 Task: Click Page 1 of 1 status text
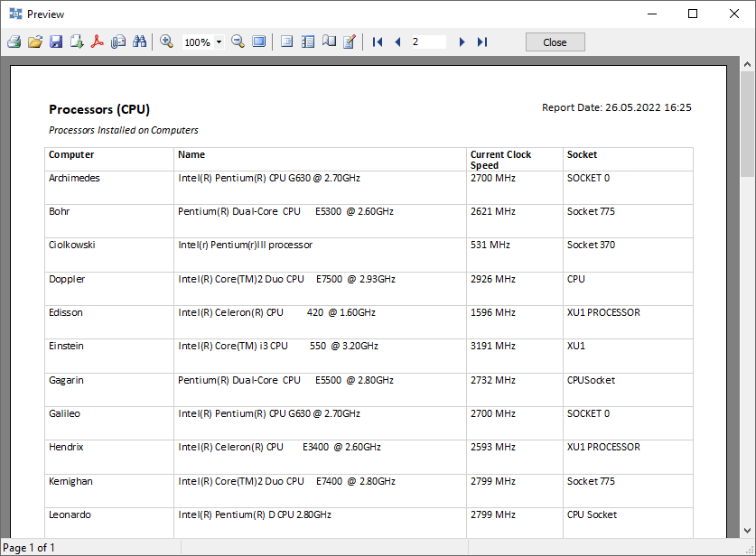click(x=29, y=548)
